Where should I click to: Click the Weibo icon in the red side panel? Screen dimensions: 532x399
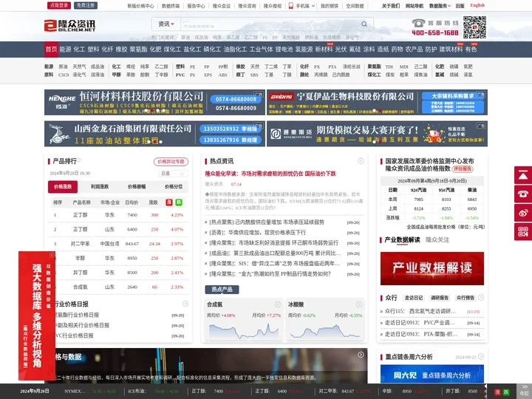pyautogui.click(x=523, y=213)
